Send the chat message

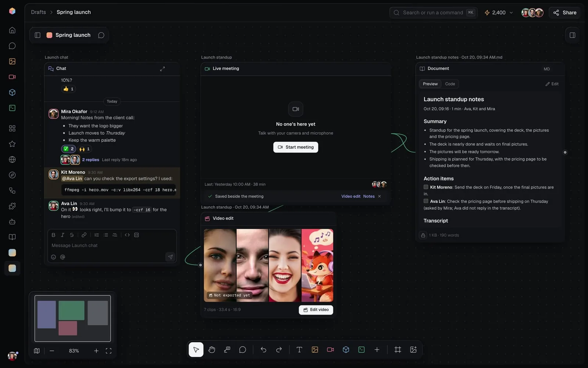pyautogui.click(x=170, y=257)
